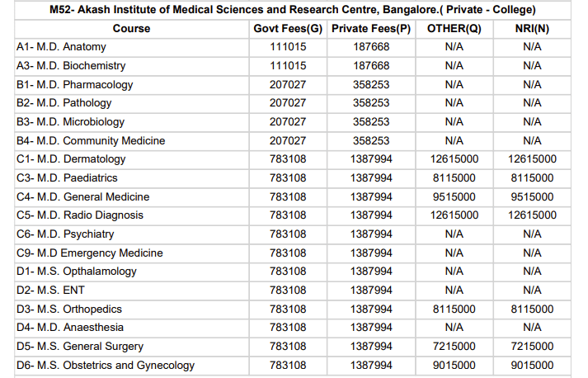588x378 pixels.
Task: Select the D1- M.S. Opthalamology course cell
Action: tap(77, 272)
